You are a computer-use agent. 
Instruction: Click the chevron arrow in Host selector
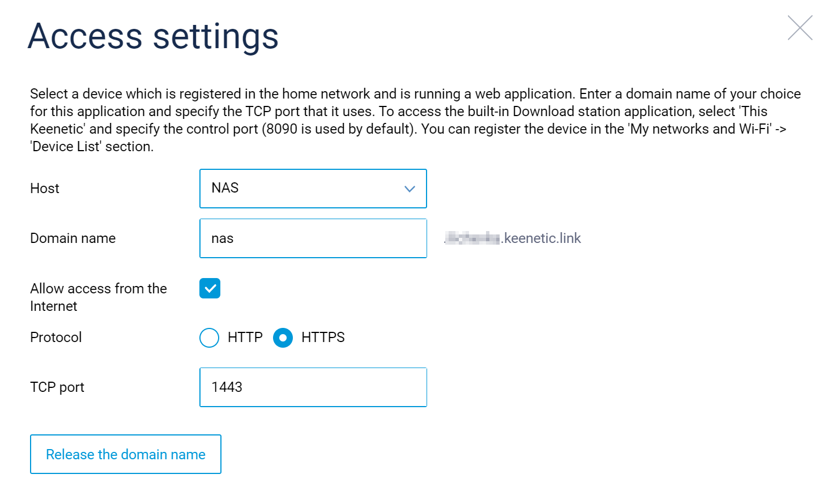[x=410, y=189]
